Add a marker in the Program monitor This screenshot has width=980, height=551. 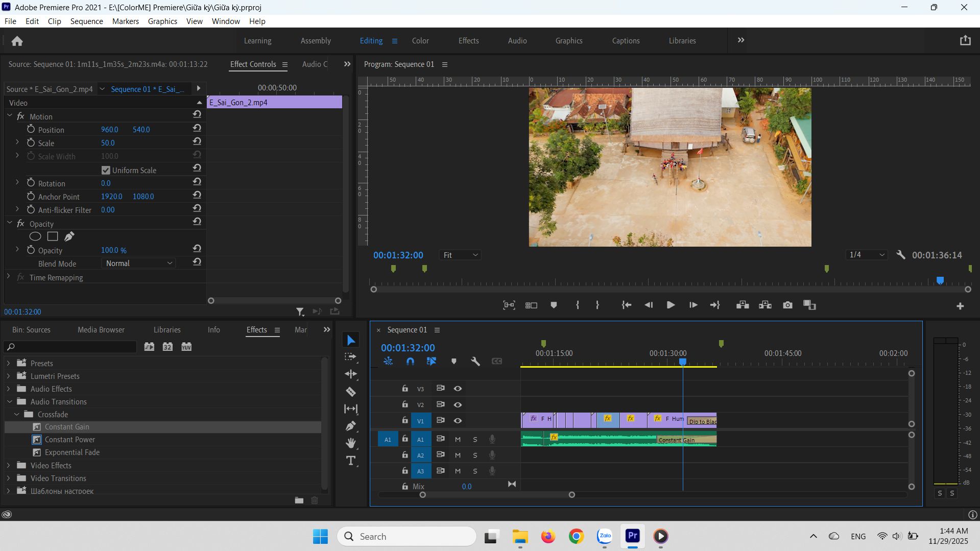(x=554, y=305)
